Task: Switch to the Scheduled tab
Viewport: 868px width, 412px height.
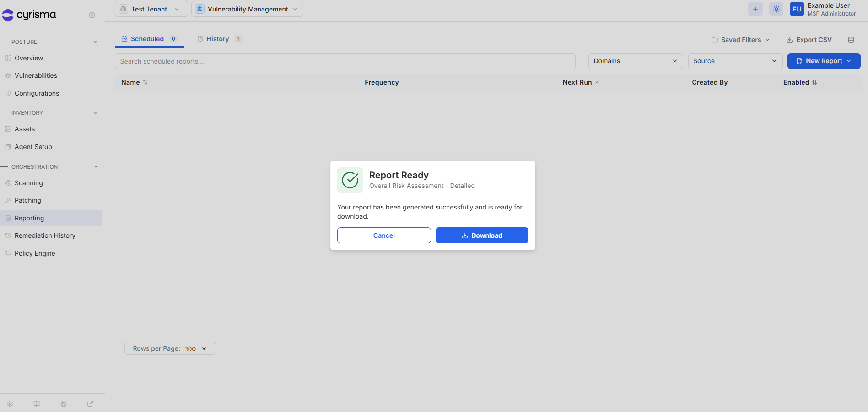Action: pyautogui.click(x=149, y=39)
